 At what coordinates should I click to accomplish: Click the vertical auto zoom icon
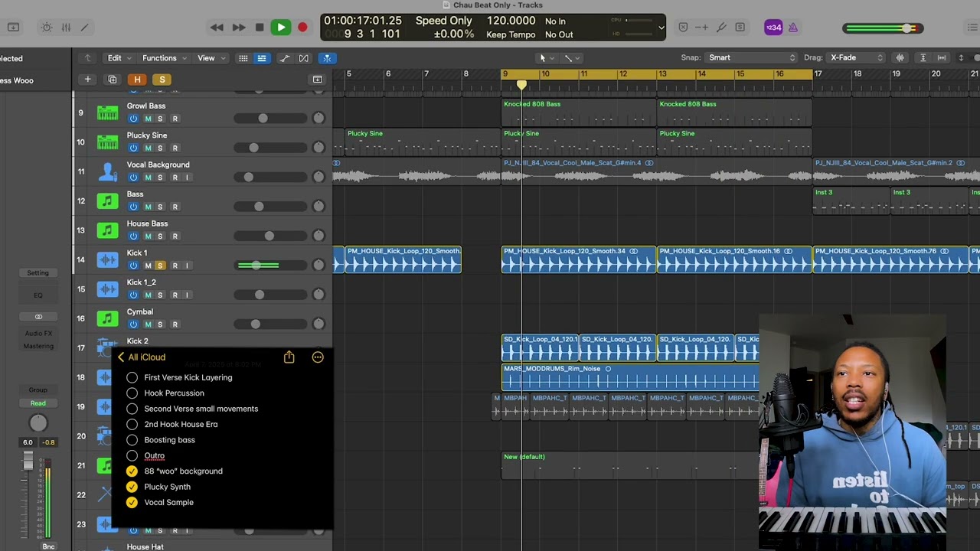click(x=923, y=57)
